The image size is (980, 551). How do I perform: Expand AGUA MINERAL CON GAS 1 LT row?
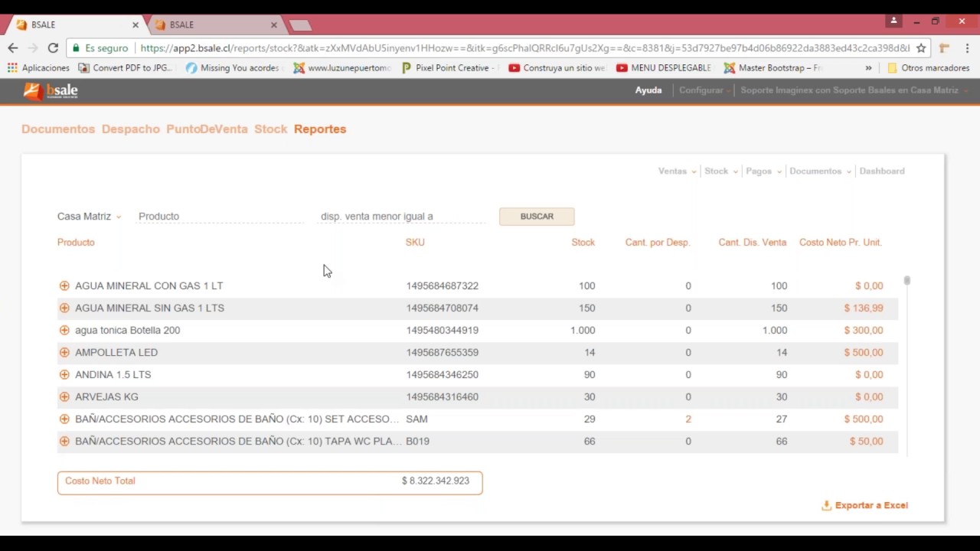point(64,286)
